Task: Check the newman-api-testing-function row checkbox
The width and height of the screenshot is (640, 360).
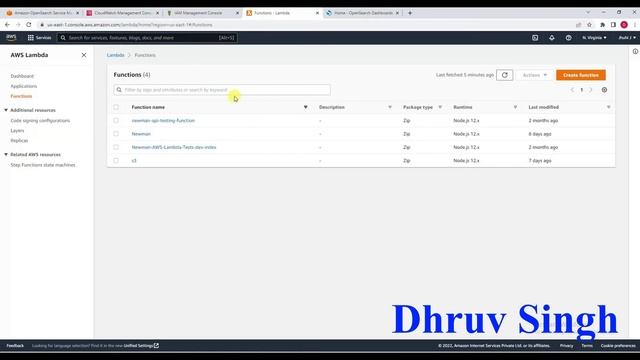Action: point(116,121)
